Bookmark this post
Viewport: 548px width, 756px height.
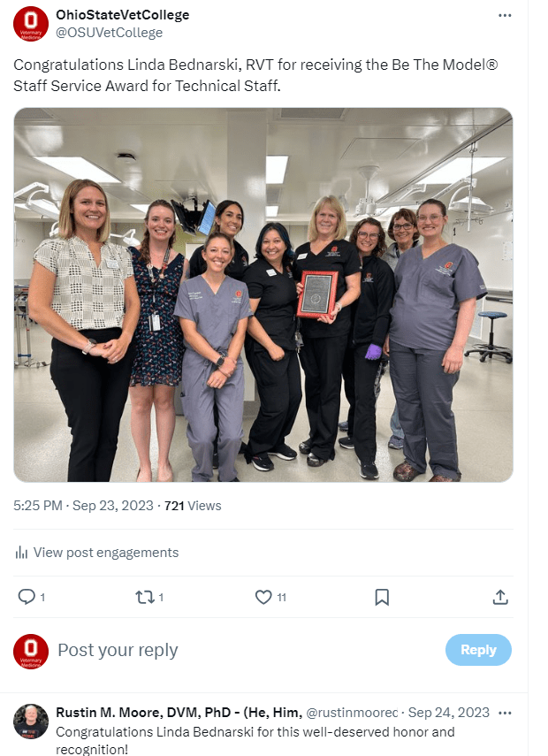382,597
